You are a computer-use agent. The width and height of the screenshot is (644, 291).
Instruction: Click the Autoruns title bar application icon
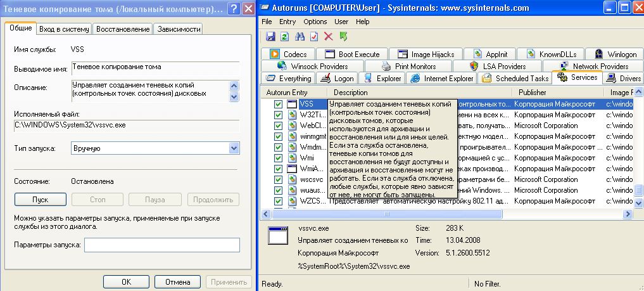coord(266,8)
